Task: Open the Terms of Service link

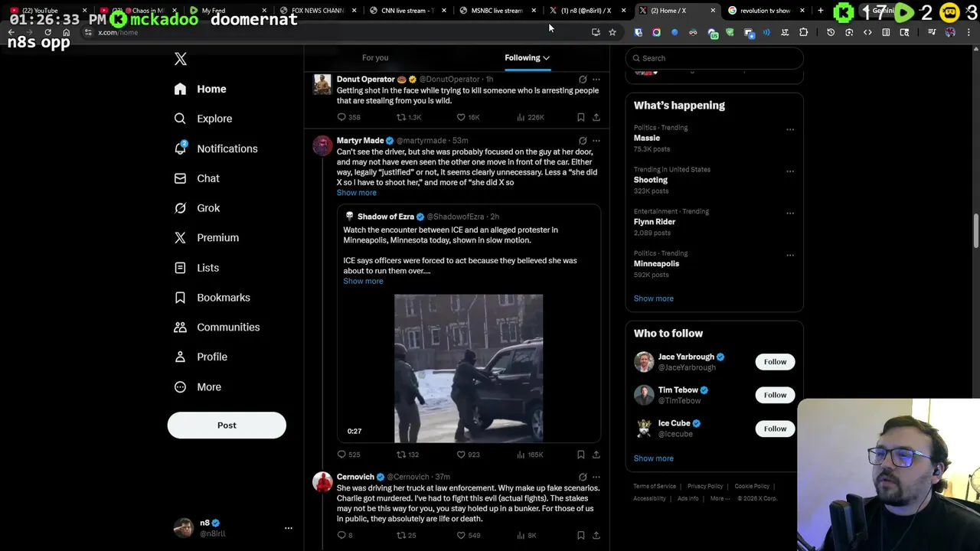Action: (655, 487)
